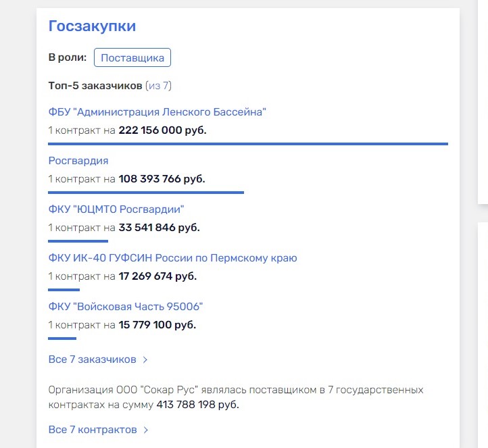The width and height of the screenshot is (488, 448).
Task: Open the Росгвардия customer link
Action: pyautogui.click(x=78, y=161)
